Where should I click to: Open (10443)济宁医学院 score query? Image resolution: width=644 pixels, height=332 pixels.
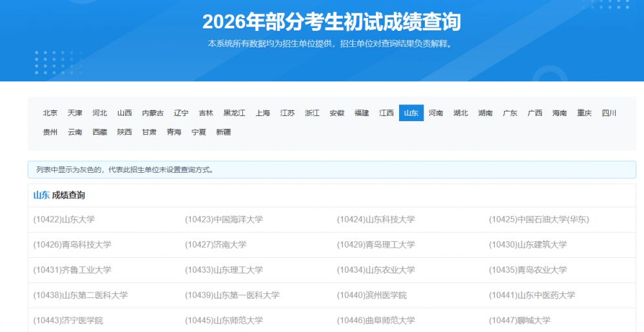click(x=68, y=320)
